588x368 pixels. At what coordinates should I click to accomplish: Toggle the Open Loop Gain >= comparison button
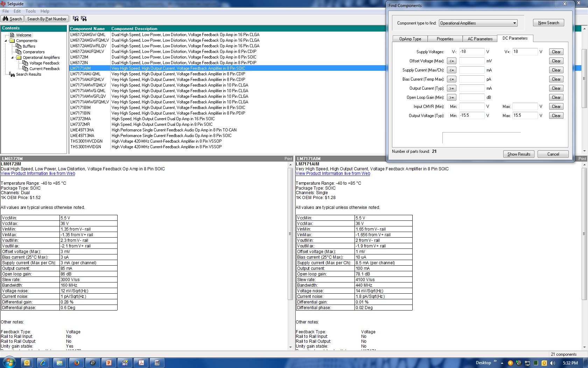coord(451,97)
